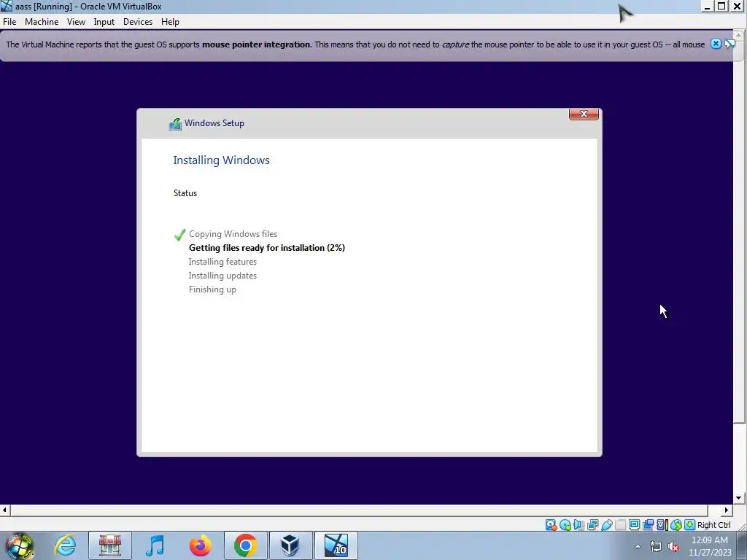
Task: Switch to the running VM taskbar button
Action: point(336,545)
